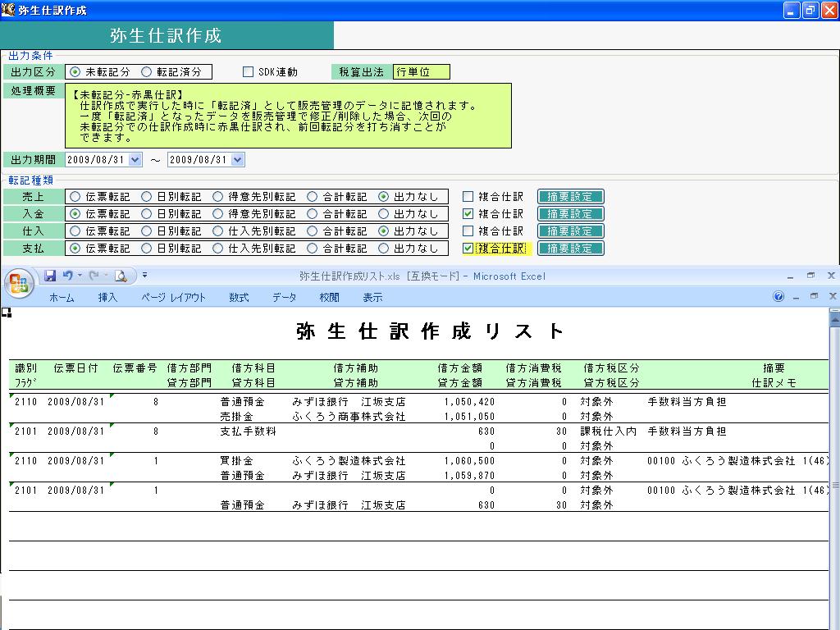Click the 伝票日付 column header
The width and height of the screenshot is (840, 630).
coord(75,368)
